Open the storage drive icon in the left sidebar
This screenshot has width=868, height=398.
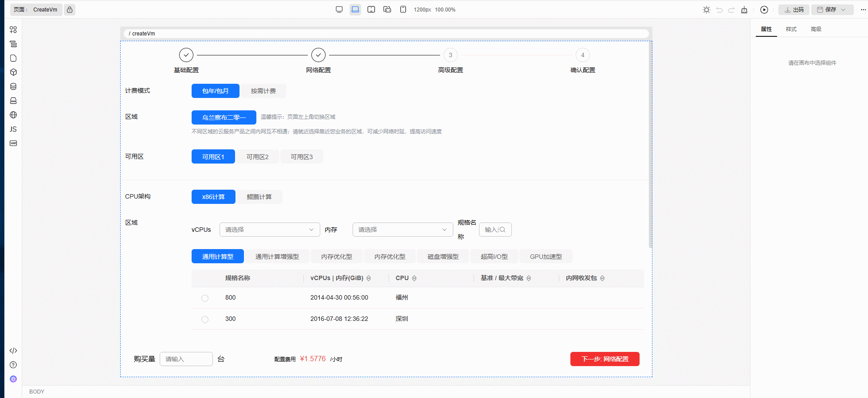tap(13, 101)
